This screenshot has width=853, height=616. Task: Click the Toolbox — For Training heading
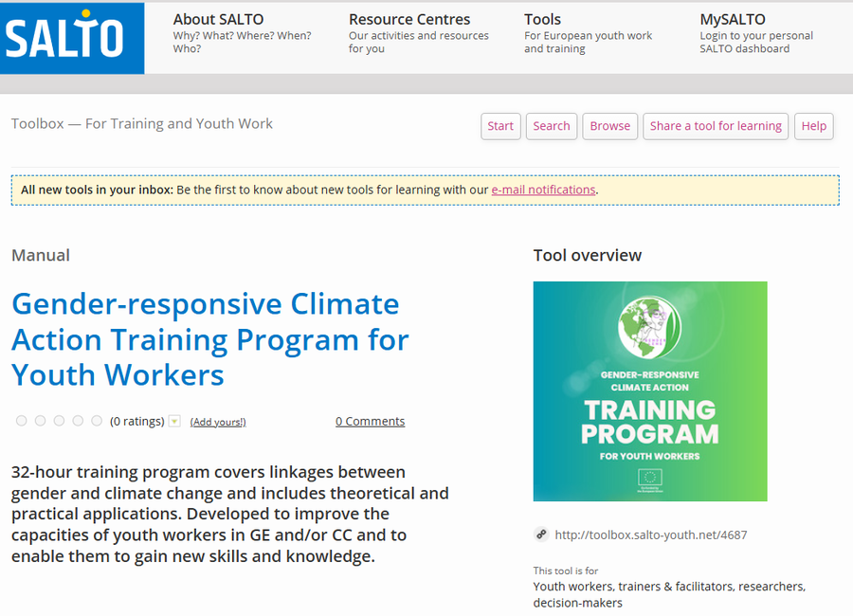(x=142, y=123)
